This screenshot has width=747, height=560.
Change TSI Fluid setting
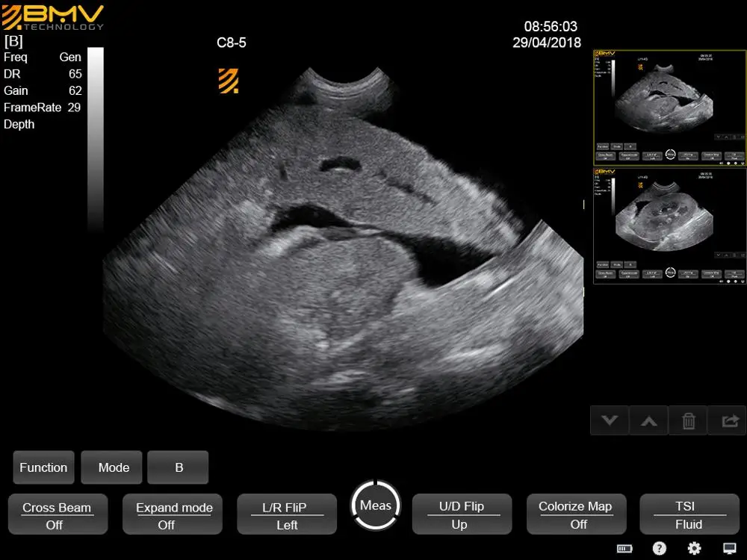pos(689,514)
